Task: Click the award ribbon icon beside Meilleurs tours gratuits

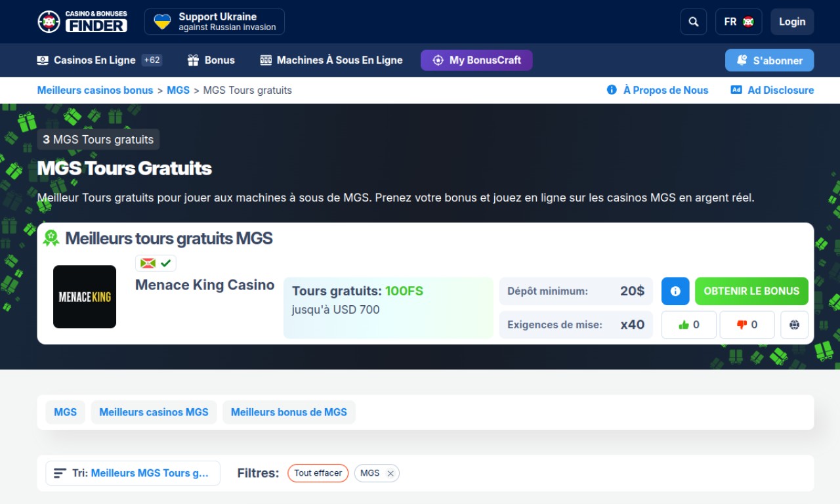Action: click(51, 238)
